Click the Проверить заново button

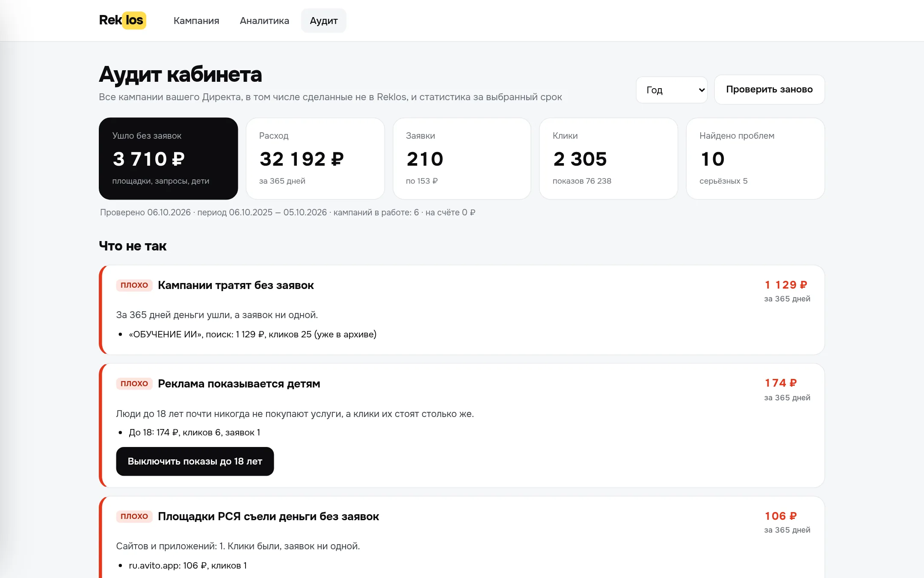click(x=769, y=89)
